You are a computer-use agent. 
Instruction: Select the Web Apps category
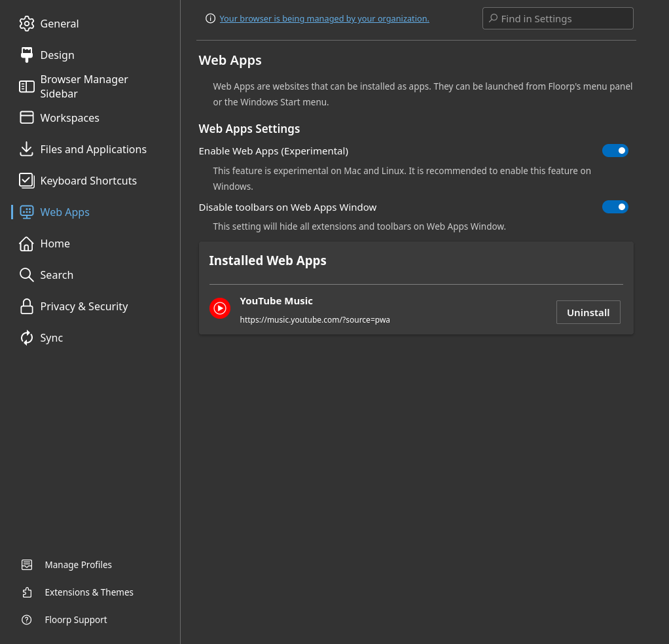click(x=65, y=212)
